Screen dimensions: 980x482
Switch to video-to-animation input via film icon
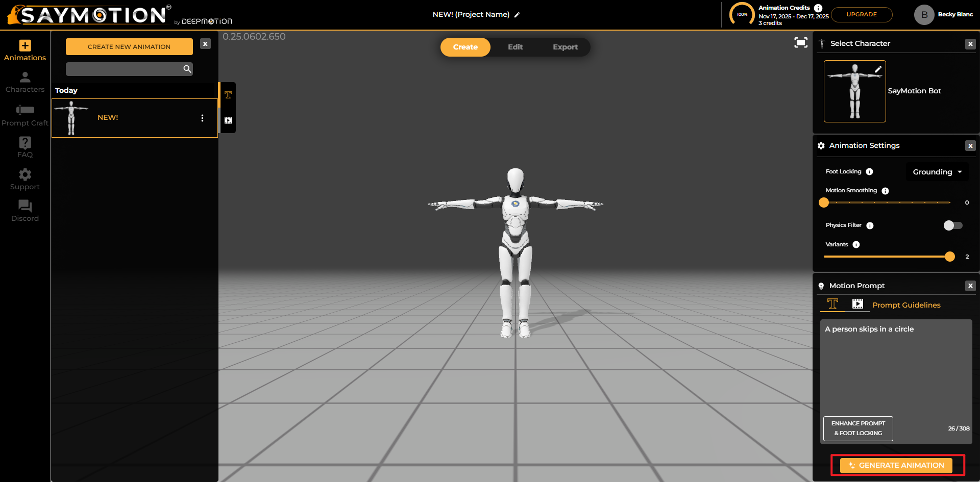pos(858,303)
